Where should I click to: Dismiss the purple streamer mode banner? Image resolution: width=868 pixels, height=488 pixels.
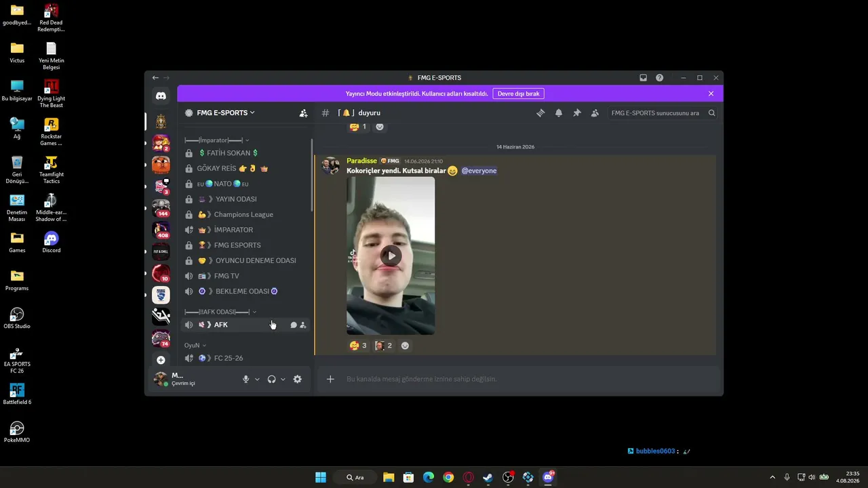click(x=711, y=94)
